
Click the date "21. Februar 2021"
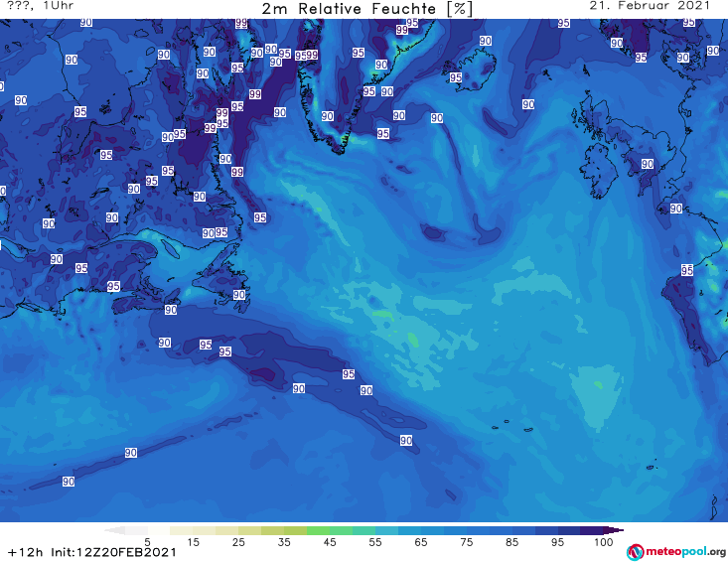(650, 6)
